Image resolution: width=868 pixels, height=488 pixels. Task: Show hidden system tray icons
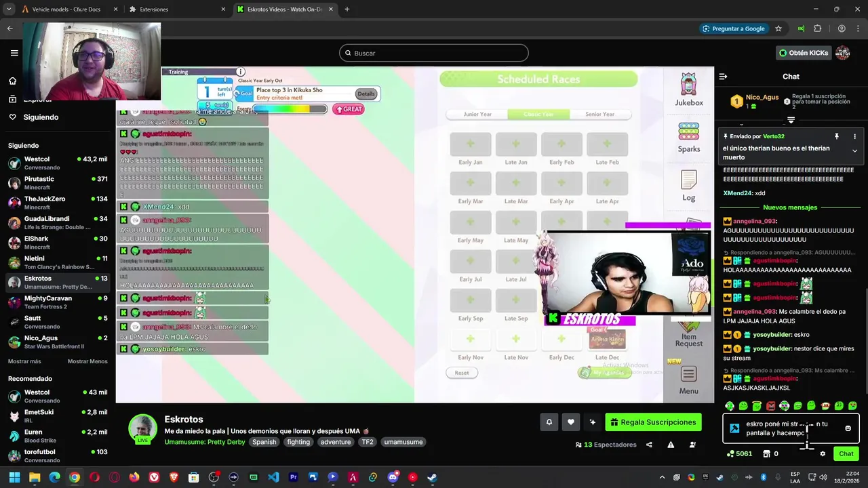662,477
